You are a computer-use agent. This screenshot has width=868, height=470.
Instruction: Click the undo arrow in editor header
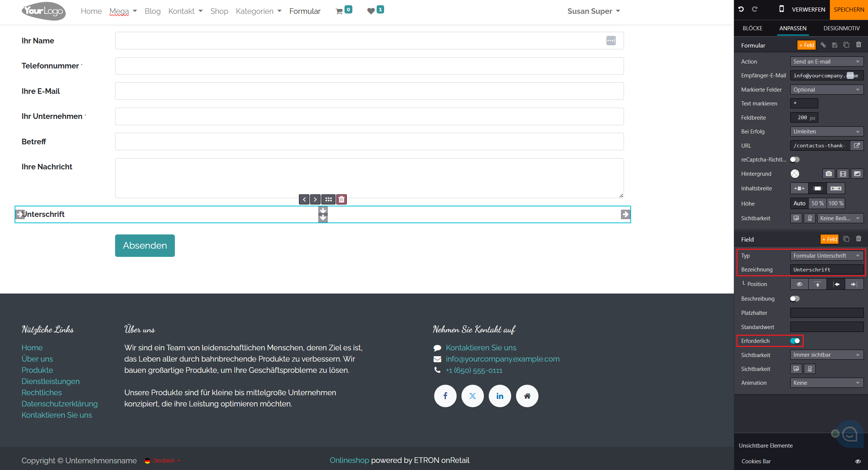(x=741, y=9)
